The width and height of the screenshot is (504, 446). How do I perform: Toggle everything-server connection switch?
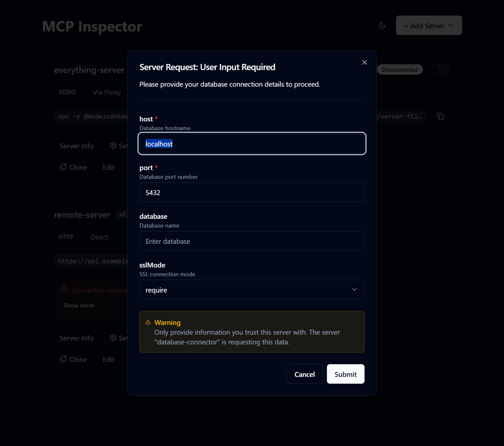point(439,69)
